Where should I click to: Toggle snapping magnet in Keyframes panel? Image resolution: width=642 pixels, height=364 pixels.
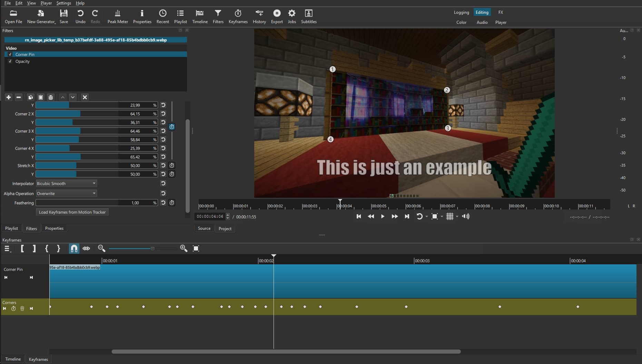[x=74, y=248]
